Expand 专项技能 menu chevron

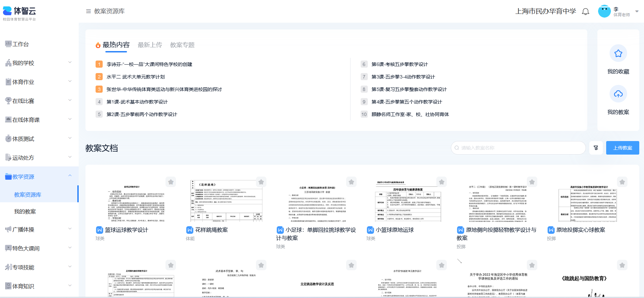70,267
